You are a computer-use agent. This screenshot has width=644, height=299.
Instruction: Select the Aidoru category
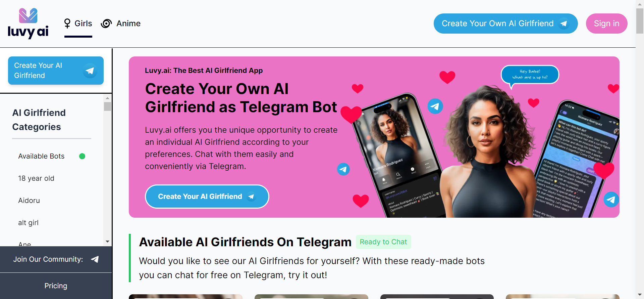[29, 201]
